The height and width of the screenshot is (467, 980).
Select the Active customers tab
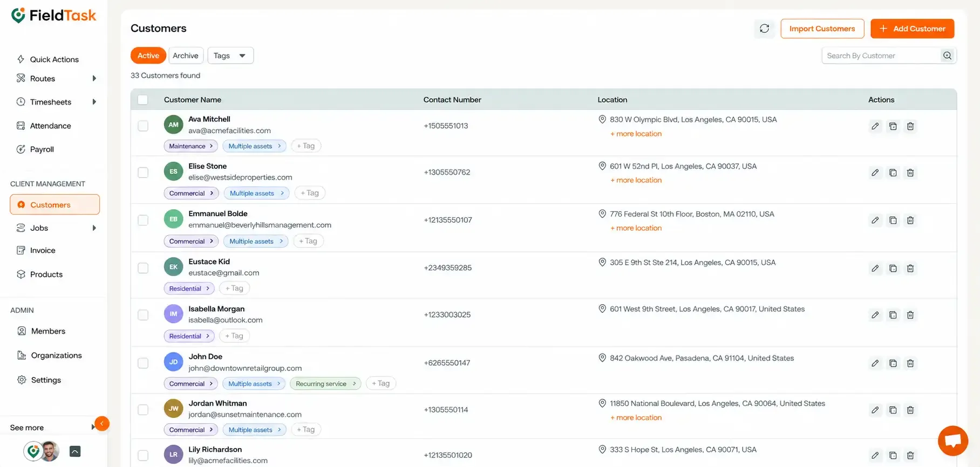point(148,56)
